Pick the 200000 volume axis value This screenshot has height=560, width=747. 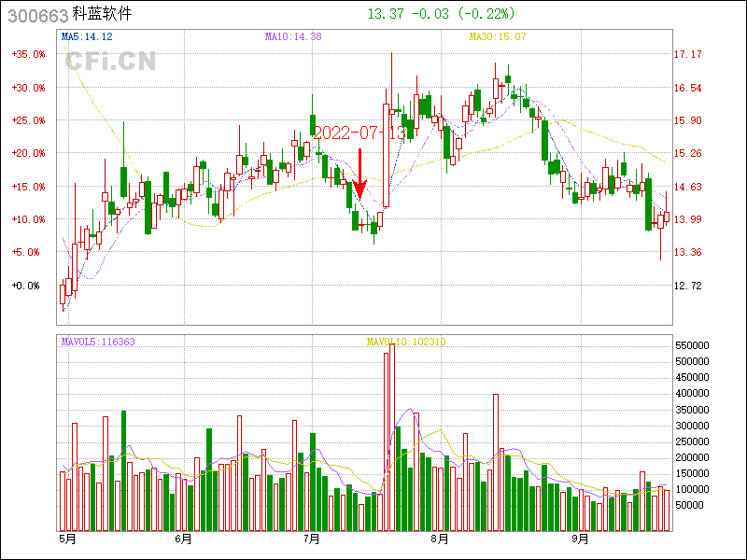692,457
